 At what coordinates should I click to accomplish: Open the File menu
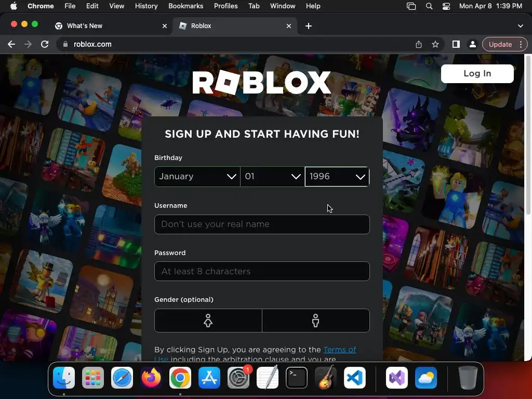point(70,6)
